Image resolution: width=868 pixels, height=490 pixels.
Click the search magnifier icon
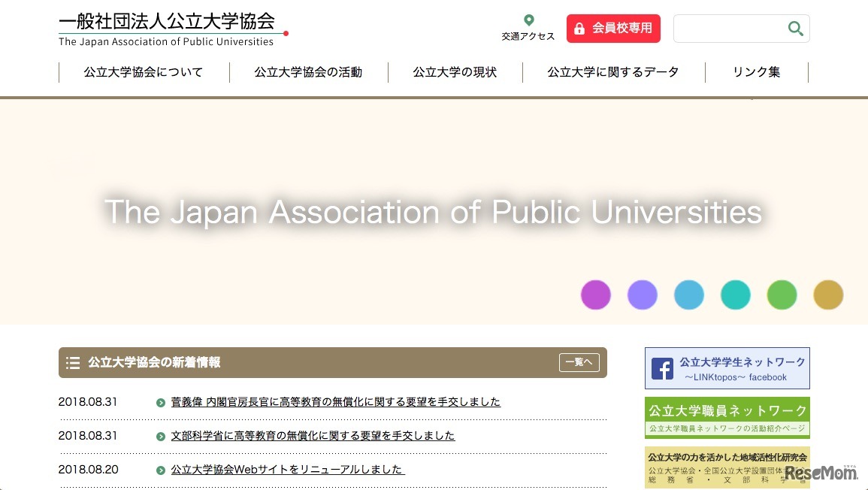pos(795,29)
